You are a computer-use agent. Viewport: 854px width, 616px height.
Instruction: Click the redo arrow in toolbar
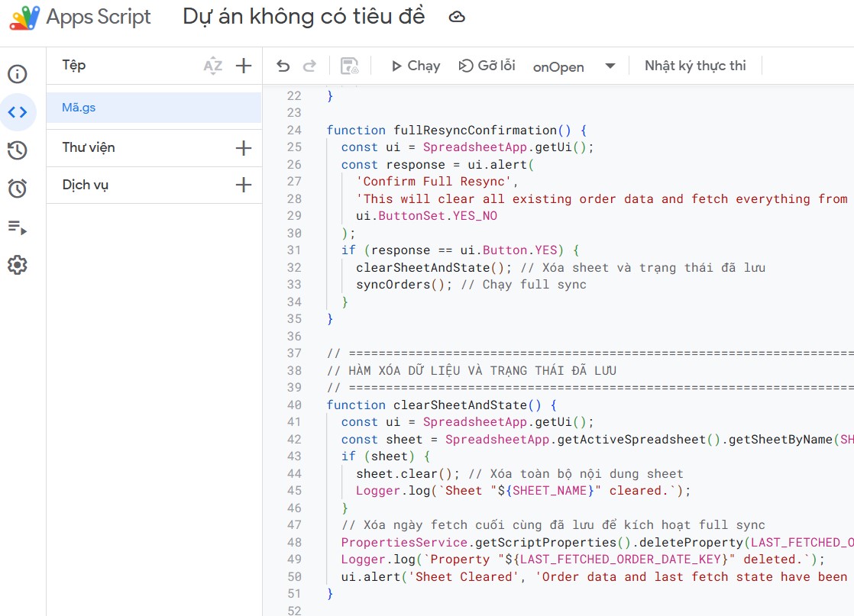(309, 66)
